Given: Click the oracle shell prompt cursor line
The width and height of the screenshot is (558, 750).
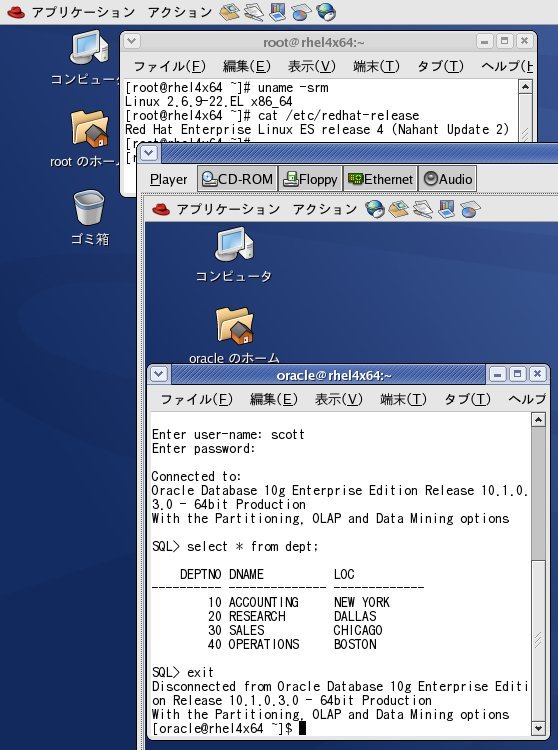Looking at the screenshot, I should (229, 728).
